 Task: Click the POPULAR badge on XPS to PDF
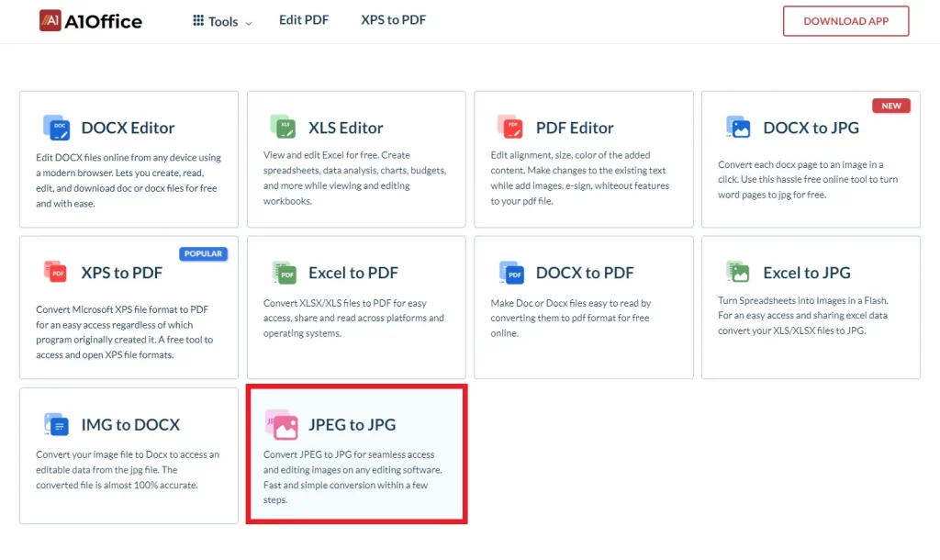point(203,253)
